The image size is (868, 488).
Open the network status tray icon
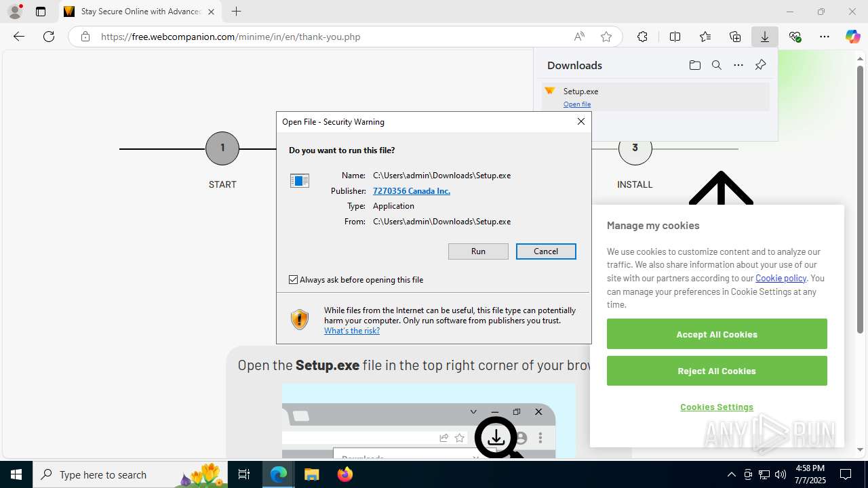pyautogui.click(x=764, y=474)
